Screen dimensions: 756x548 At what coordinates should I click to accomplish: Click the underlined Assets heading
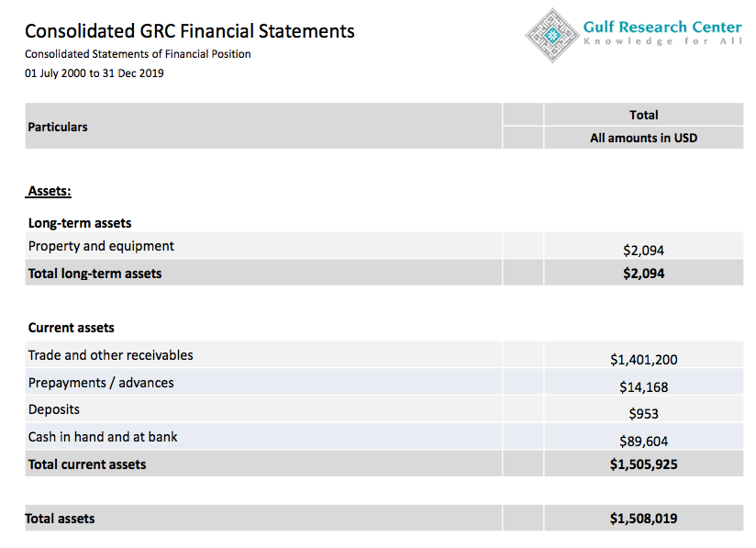click(x=50, y=191)
